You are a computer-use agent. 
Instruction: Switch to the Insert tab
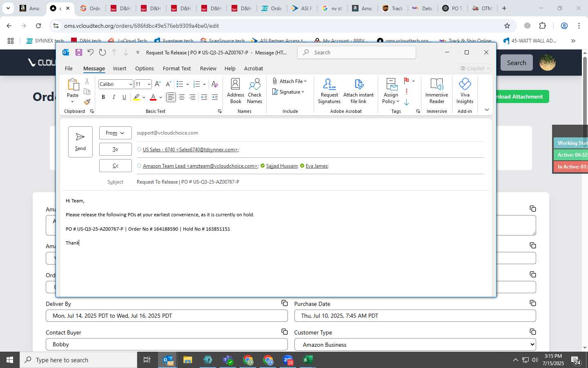(120, 68)
